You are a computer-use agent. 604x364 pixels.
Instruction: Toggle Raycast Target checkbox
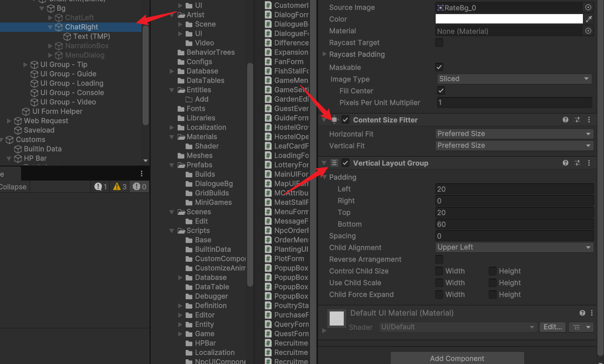(x=439, y=43)
